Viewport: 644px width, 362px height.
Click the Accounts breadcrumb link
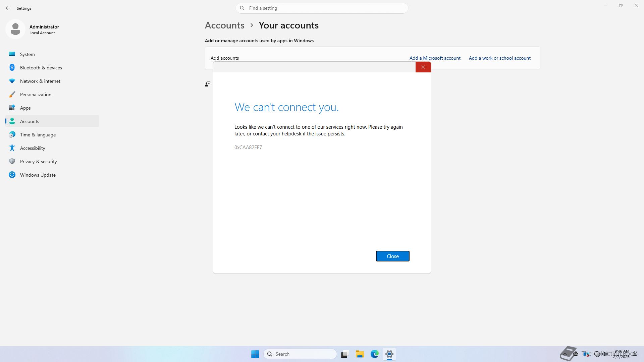(x=224, y=25)
